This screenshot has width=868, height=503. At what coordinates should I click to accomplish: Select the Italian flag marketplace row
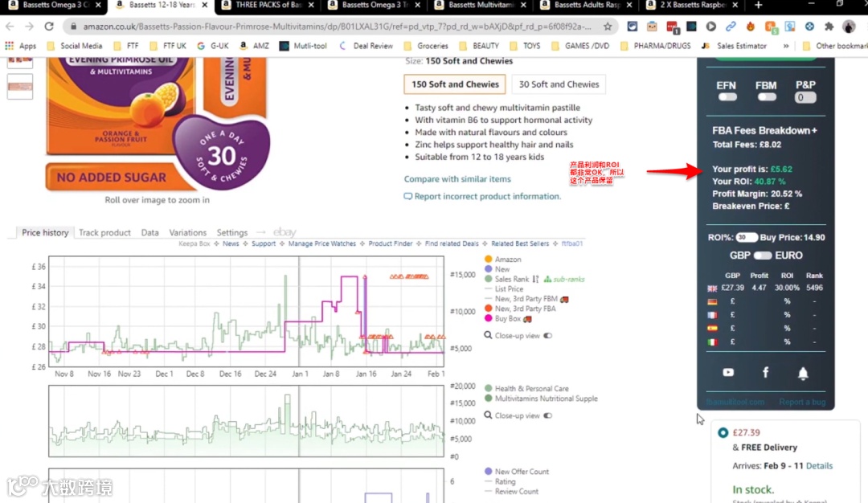tap(766, 342)
